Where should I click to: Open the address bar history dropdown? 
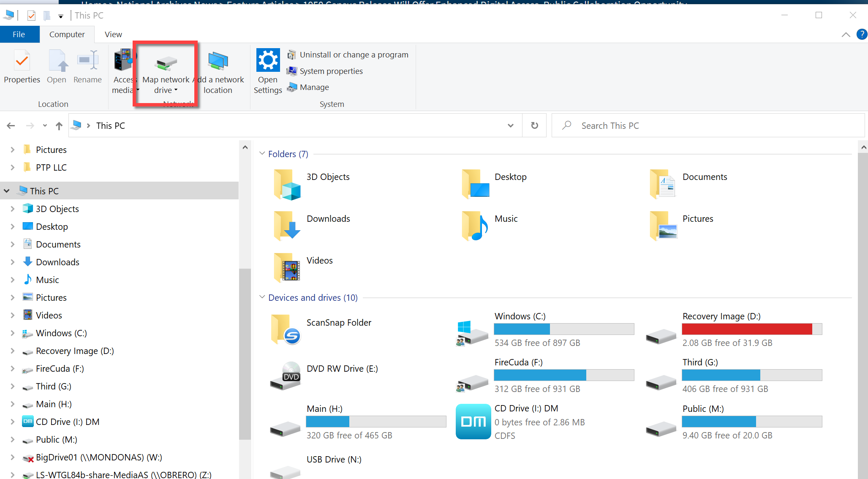511,125
